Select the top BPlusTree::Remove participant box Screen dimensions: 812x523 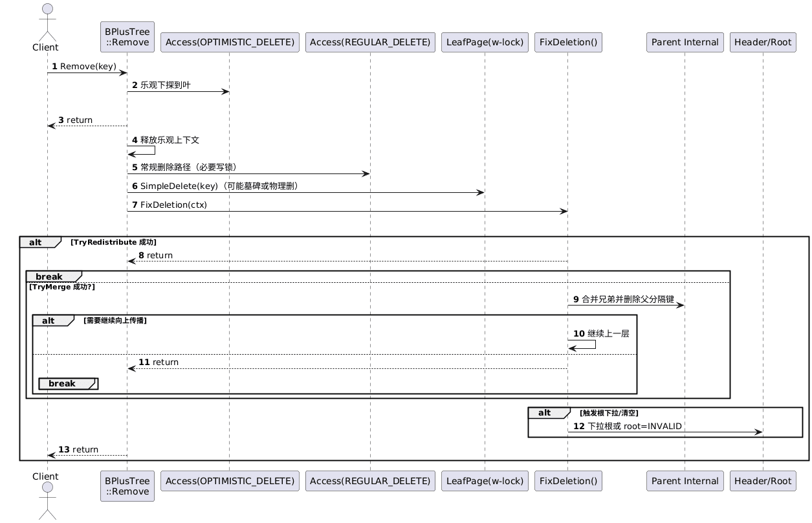point(127,37)
